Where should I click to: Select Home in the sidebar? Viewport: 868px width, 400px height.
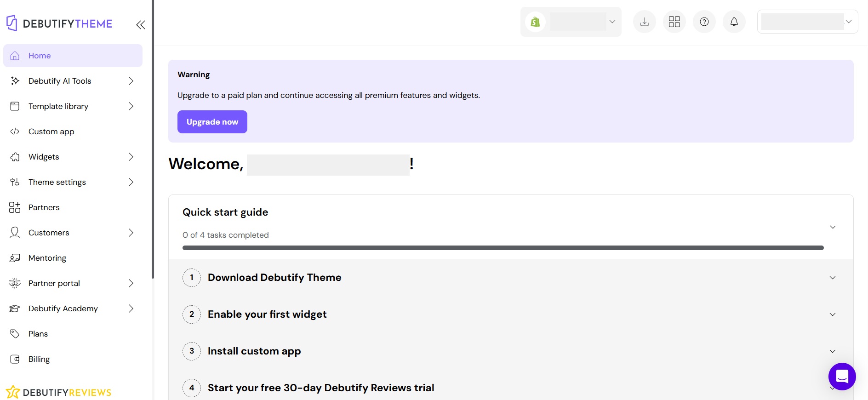40,56
